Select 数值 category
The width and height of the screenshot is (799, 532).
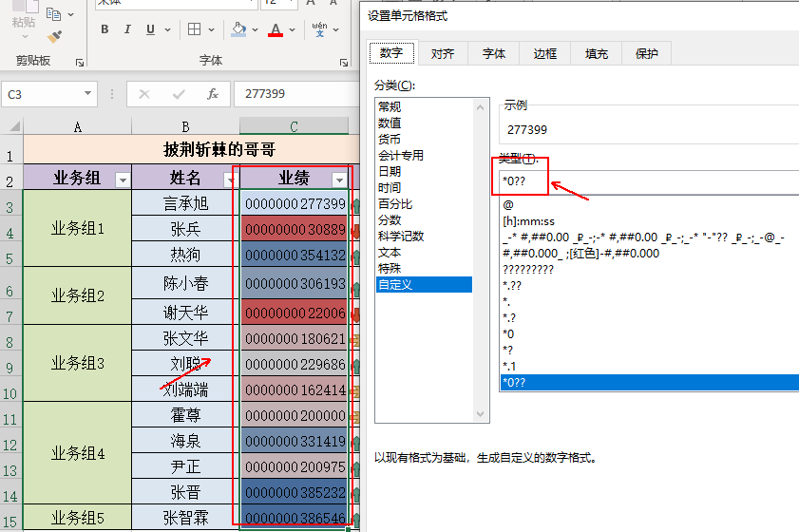(x=425, y=123)
